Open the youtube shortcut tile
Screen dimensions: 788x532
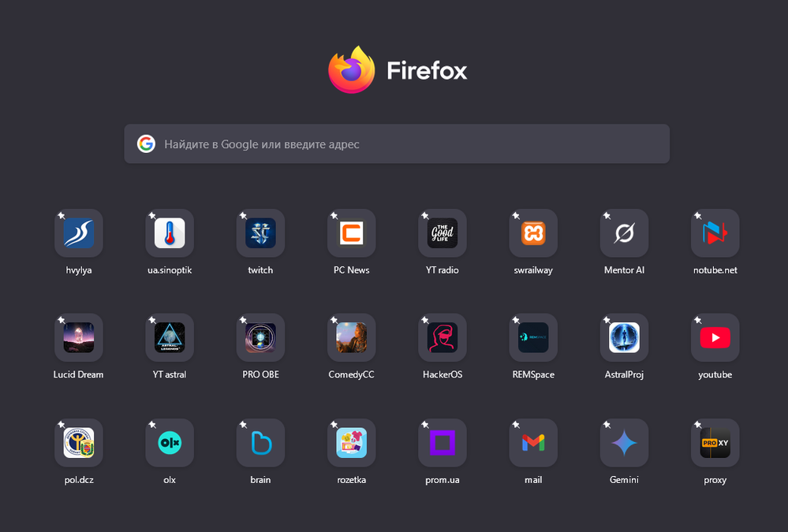(715, 338)
